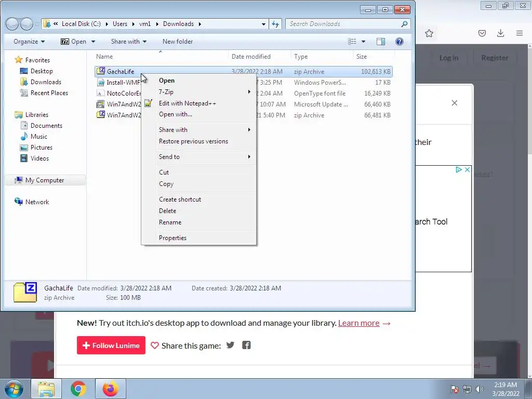
Task: Click the taskbar clock showing 2:19 AM
Action: (x=506, y=389)
